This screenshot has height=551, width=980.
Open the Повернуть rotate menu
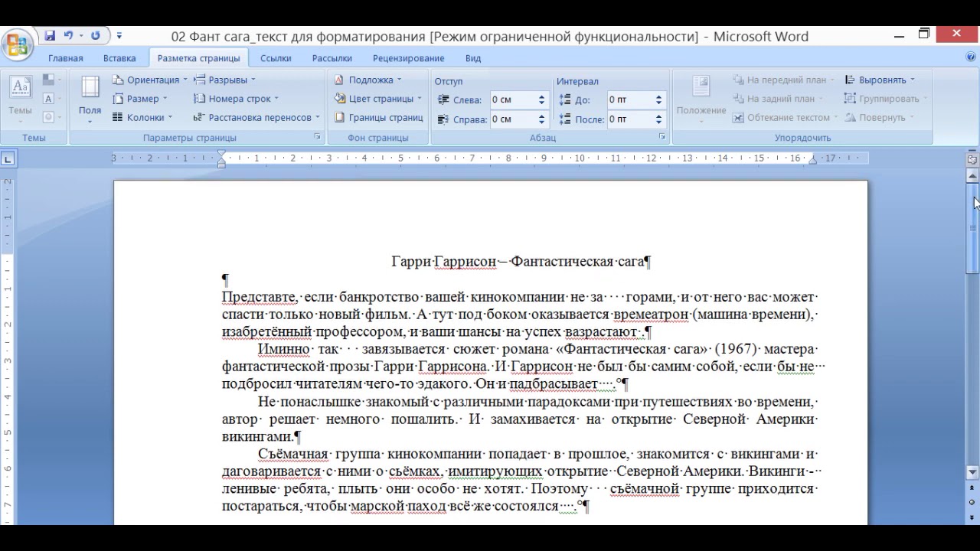(879, 117)
